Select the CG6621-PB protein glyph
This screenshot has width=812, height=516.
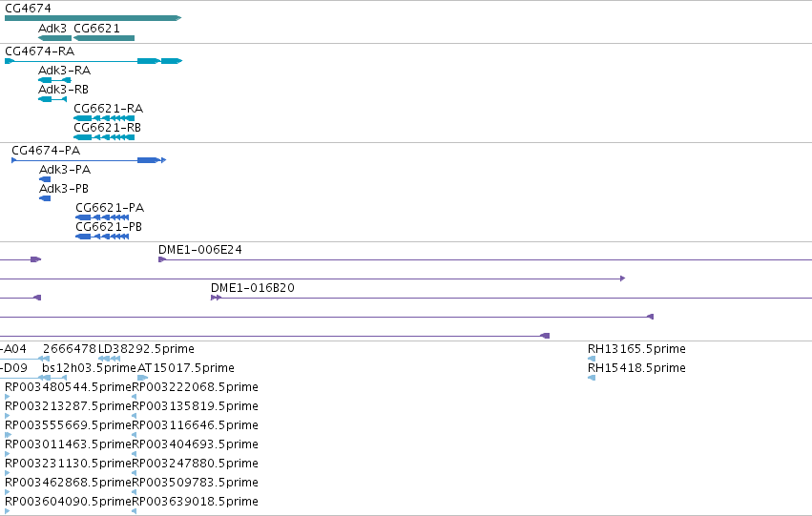(102, 237)
